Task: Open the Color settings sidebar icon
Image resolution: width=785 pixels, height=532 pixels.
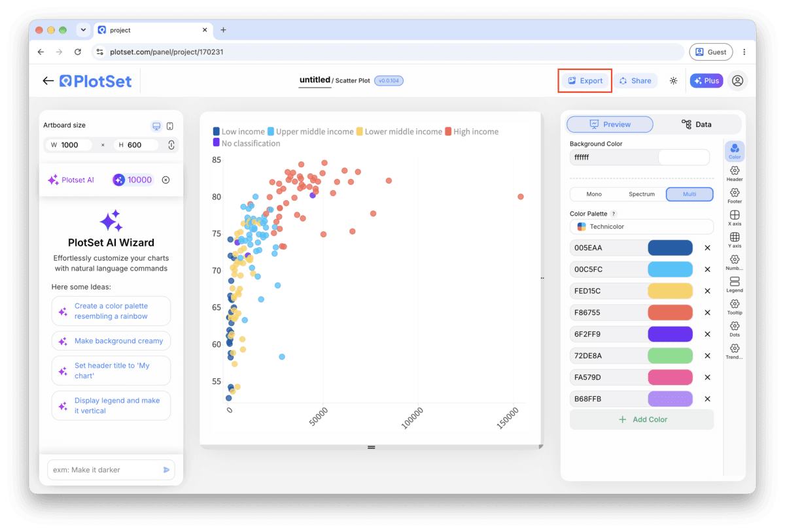Action: (735, 152)
